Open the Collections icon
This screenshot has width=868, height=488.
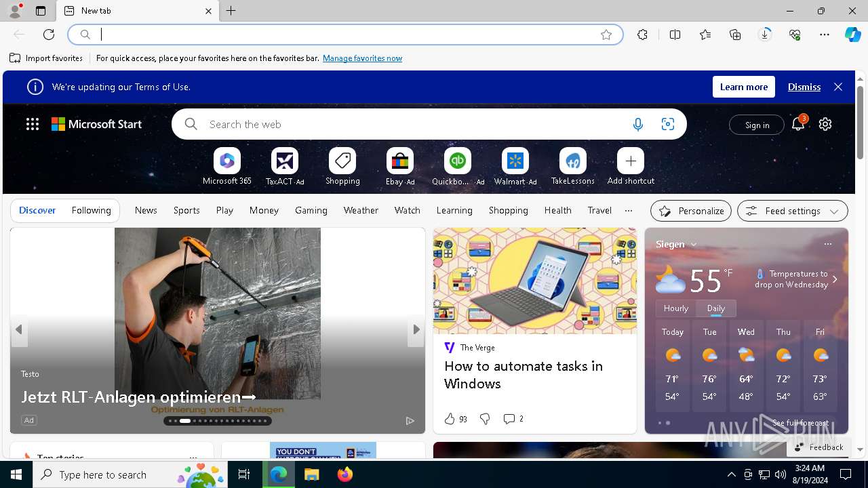point(735,35)
